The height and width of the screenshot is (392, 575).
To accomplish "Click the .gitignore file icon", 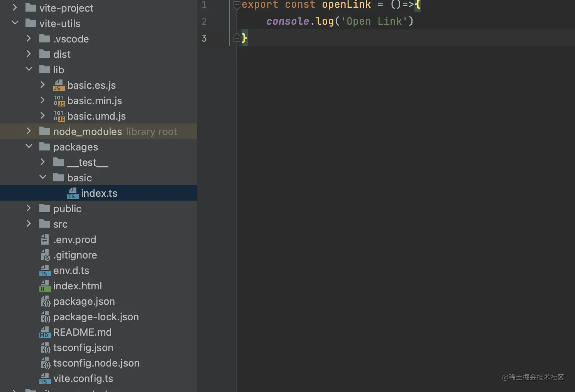I will 45,255.
